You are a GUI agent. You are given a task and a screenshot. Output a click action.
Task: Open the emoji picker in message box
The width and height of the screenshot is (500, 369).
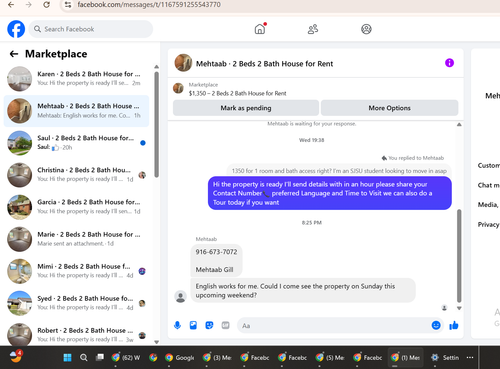click(436, 325)
